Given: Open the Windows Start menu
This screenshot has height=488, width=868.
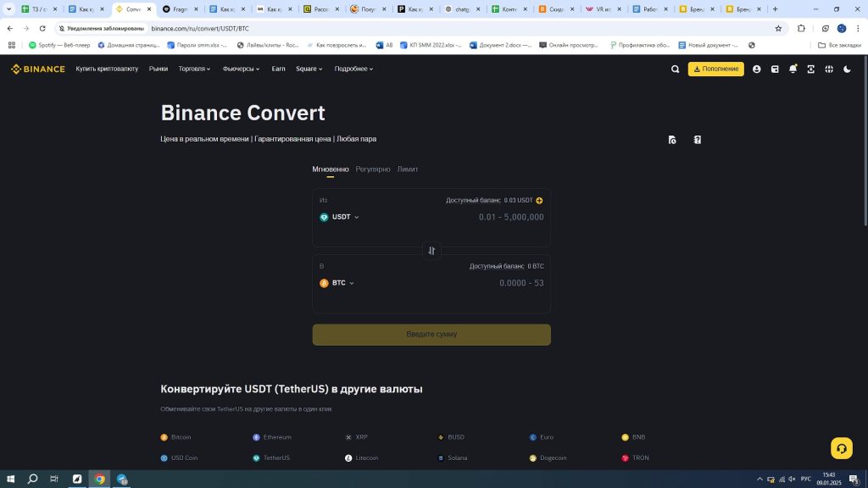Looking at the screenshot, I should click(x=10, y=480).
